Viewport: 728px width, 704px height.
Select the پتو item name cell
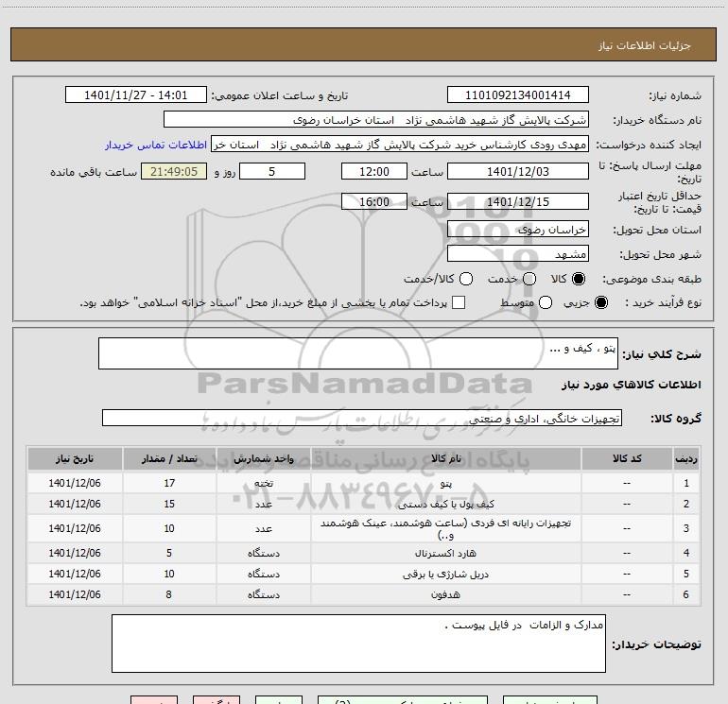click(x=445, y=483)
